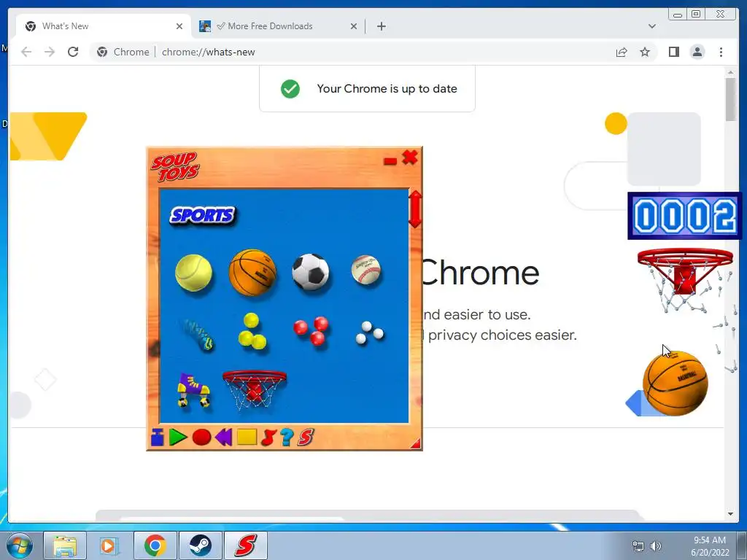This screenshot has height=560, width=747.
Task: Open the volume control in the tray
Action: click(656, 546)
